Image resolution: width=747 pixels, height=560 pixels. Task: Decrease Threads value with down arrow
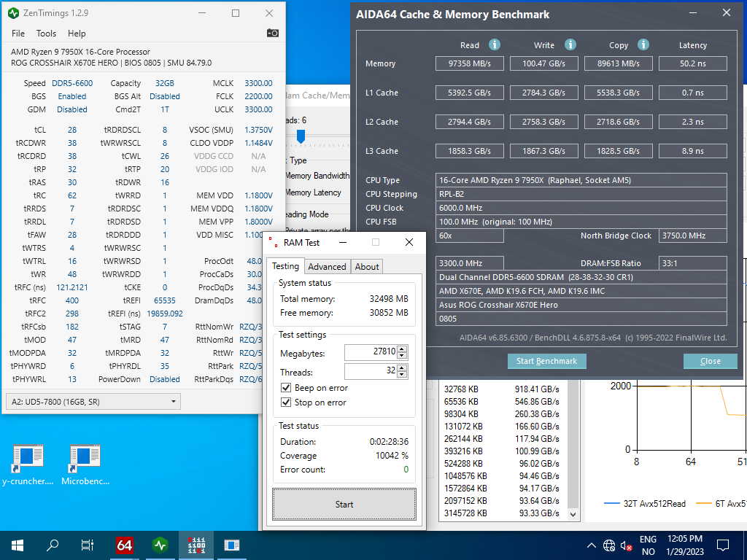pos(402,374)
